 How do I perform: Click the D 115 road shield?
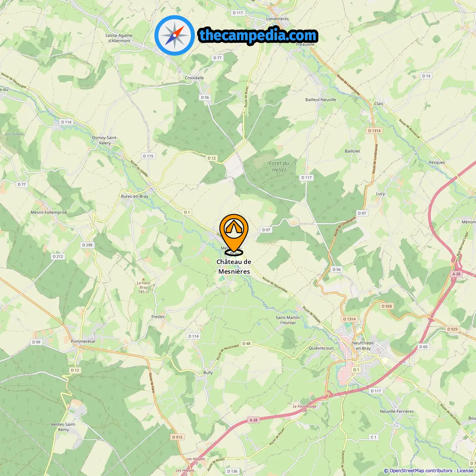click(148, 156)
